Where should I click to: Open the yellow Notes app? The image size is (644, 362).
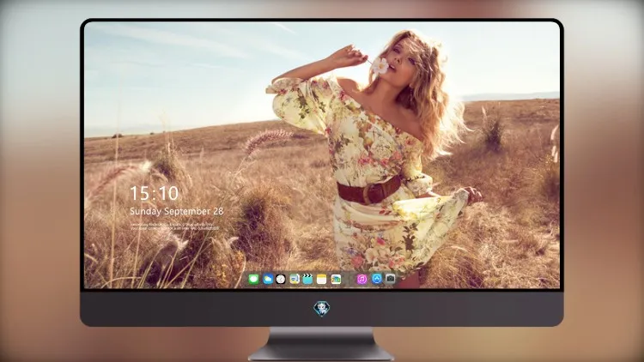pos(322,280)
